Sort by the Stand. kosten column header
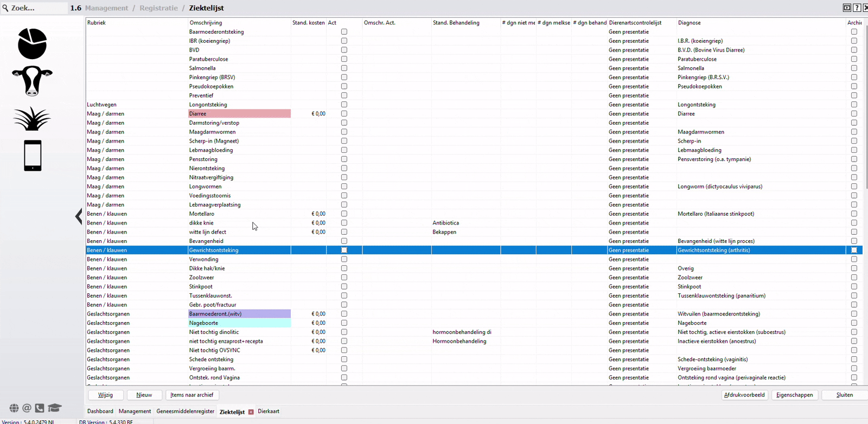The width and height of the screenshot is (868, 424). click(x=309, y=23)
